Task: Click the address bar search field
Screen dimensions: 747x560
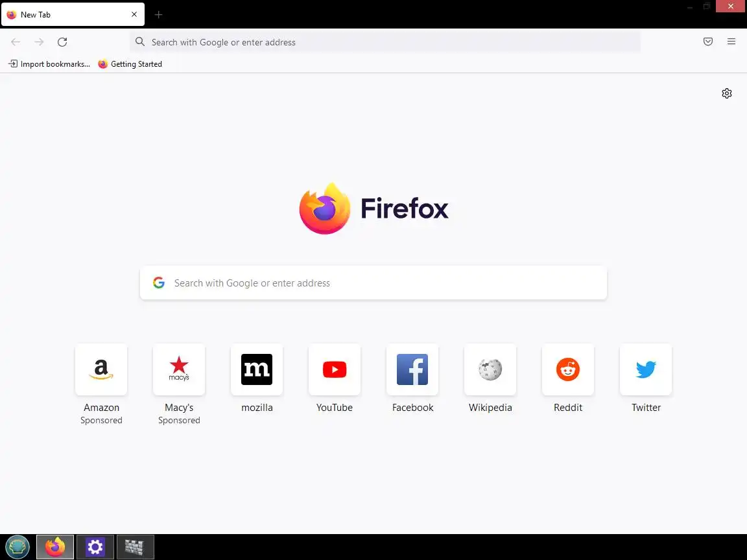Action: click(385, 42)
